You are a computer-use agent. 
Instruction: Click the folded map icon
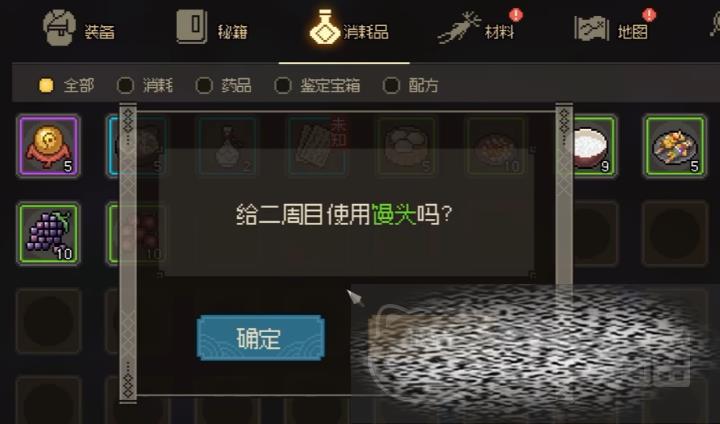tap(591, 29)
